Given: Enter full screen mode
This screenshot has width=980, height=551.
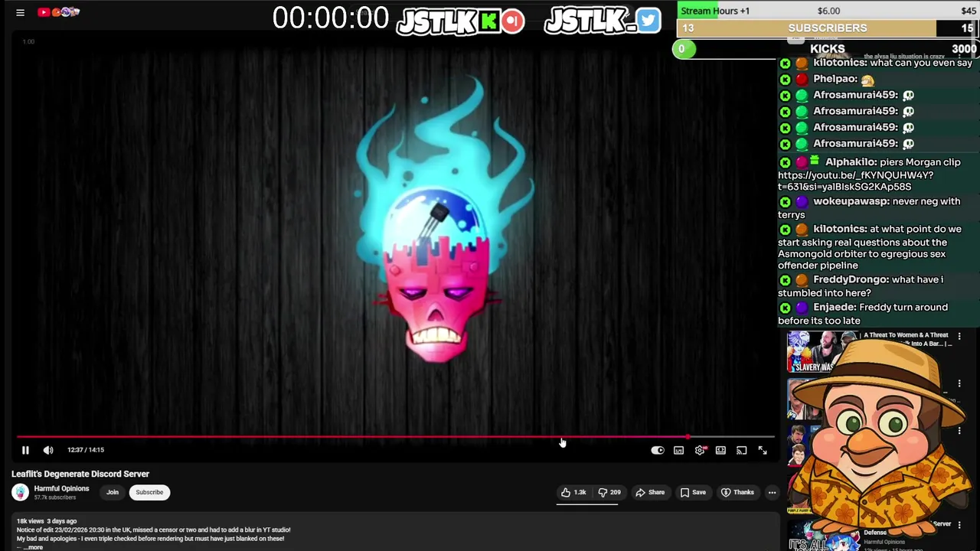Looking at the screenshot, I should 763,450.
